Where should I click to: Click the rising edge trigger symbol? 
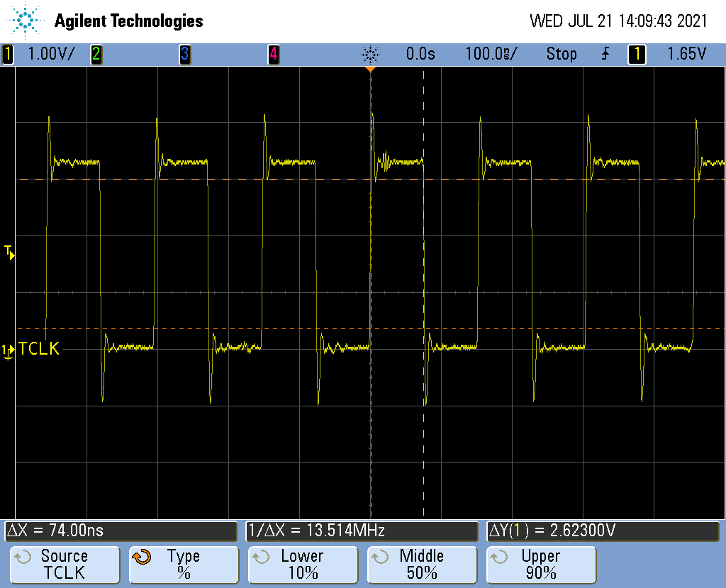605,54
